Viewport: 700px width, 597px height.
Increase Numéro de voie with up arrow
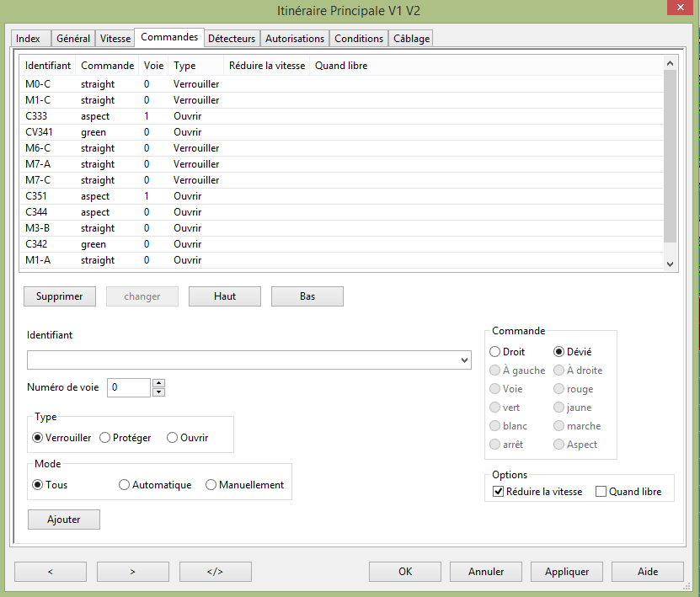159,383
